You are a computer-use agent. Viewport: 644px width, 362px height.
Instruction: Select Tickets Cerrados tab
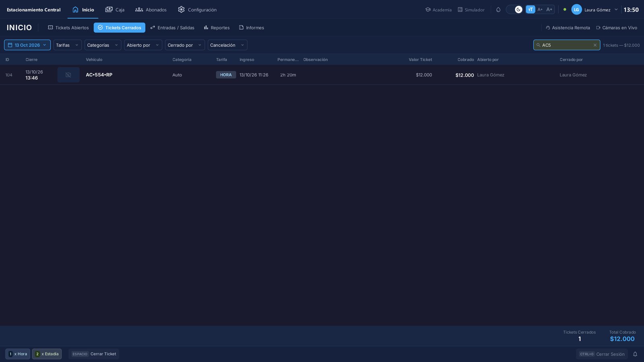[x=120, y=28]
